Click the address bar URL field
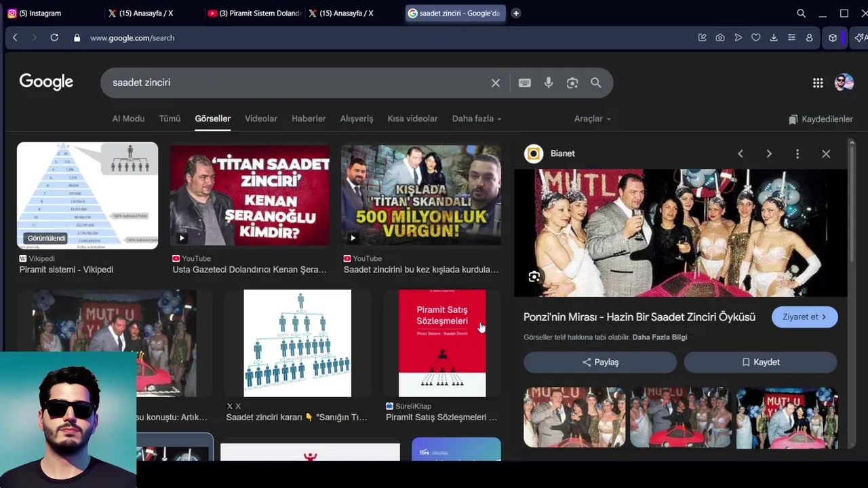 (132, 38)
